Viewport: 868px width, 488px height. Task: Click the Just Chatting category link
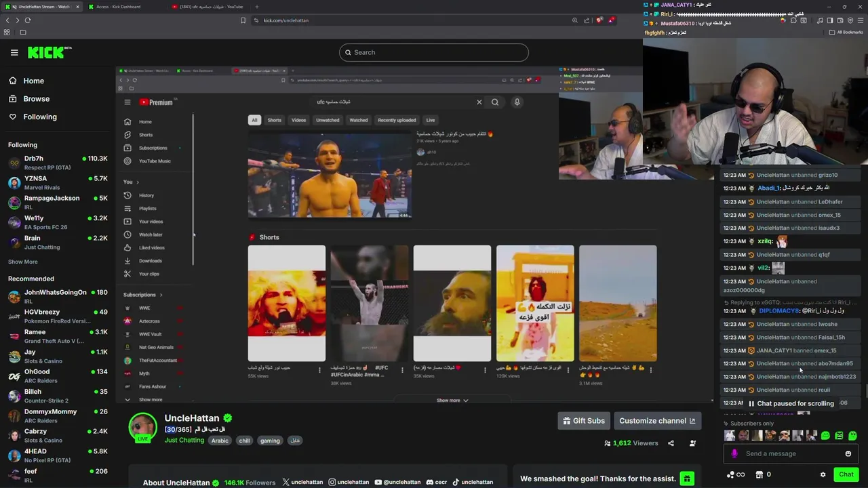(184, 441)
